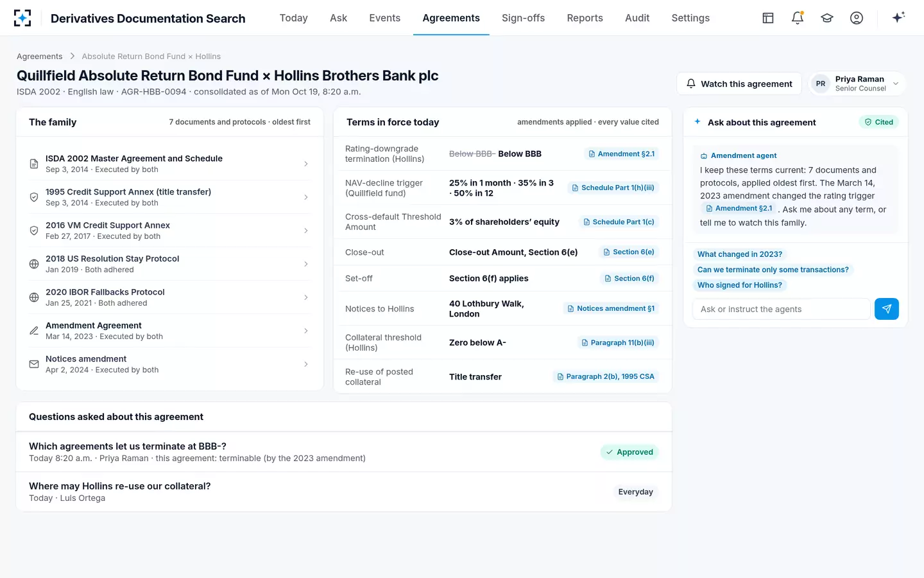Switch to the Audit tab
This screenshot has height=578, width=924.
coord(637,18)
